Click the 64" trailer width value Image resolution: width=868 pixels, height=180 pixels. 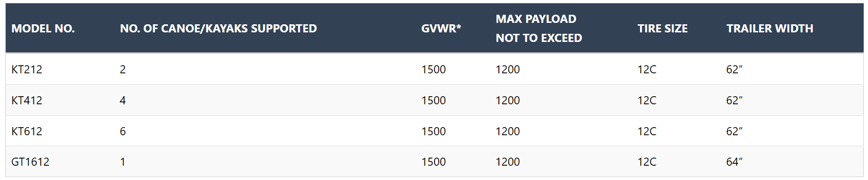pos(734,162)
